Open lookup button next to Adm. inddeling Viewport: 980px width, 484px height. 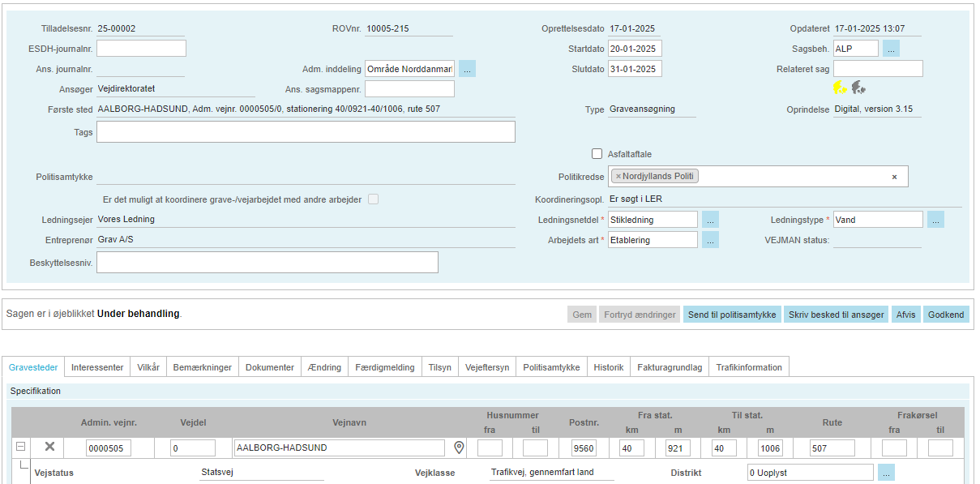click(467, 69)
